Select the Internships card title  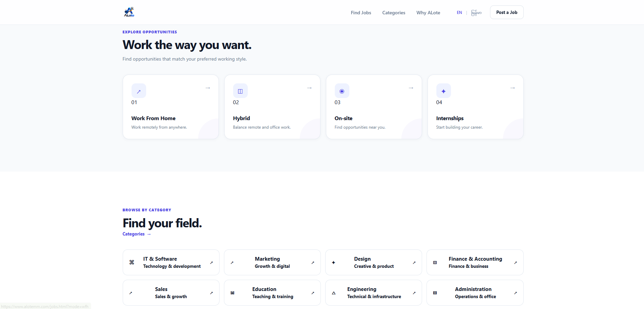point(450,118)
